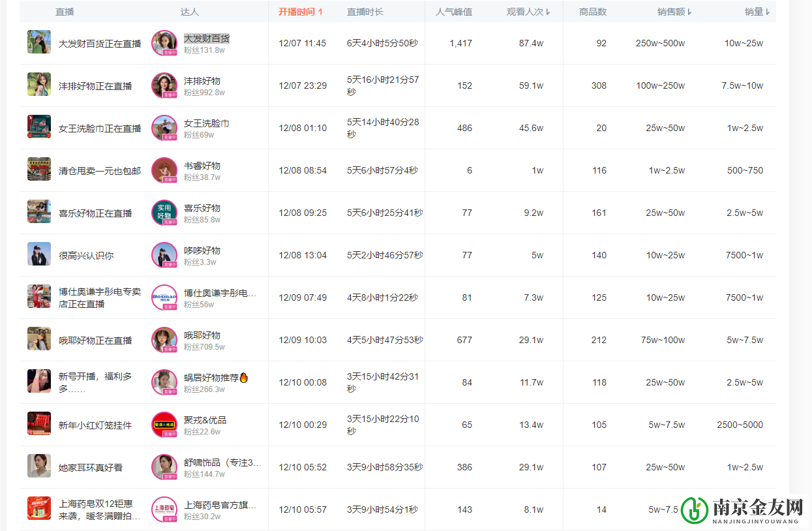Screen dimensions: 812x531
Task: Open the 大发财百货 streamer avatar
Action: pyautogui.click(x=164, y=43)
